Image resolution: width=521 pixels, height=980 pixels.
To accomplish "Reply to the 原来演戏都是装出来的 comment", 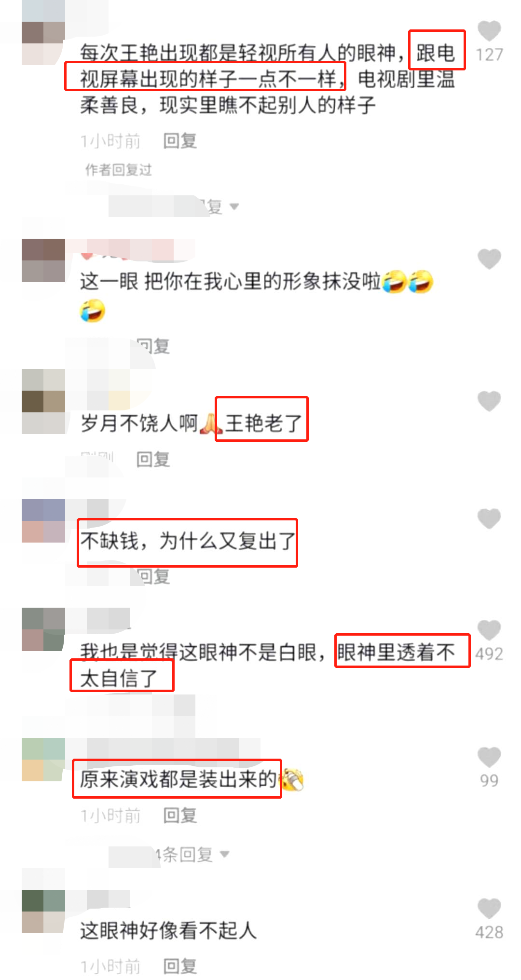I will tap(180, 816).
